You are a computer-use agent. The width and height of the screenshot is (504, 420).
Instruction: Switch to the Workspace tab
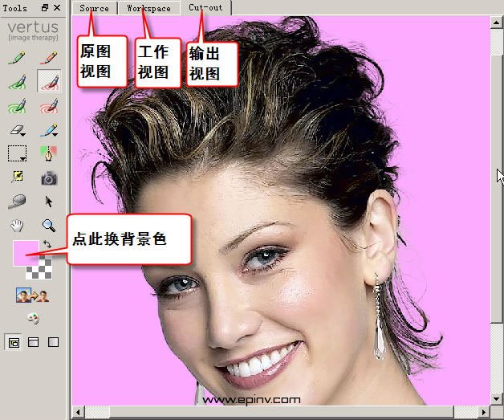[x=148, y=8]
